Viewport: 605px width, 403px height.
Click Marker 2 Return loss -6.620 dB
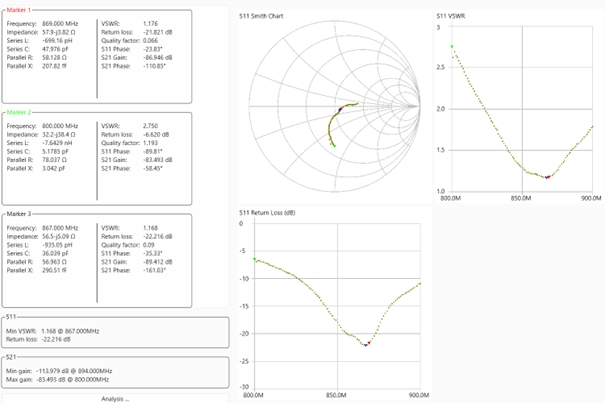coord(156,135)
